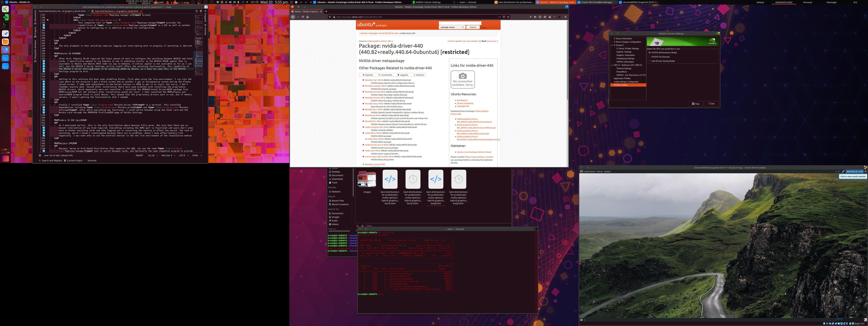
Task: Select PRIME Profiles in NVIDIA settings tree
Action: pyautogui.click(x=628, y=85)
